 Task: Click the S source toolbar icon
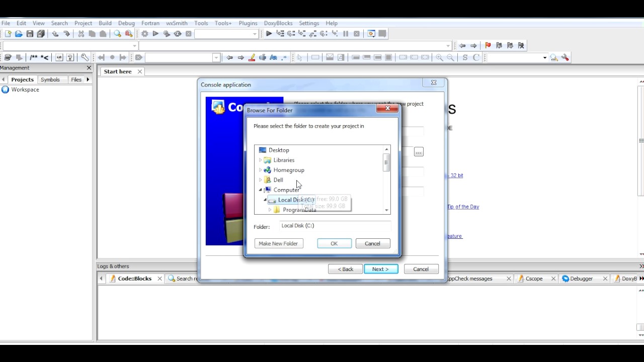tap(465, 57)
